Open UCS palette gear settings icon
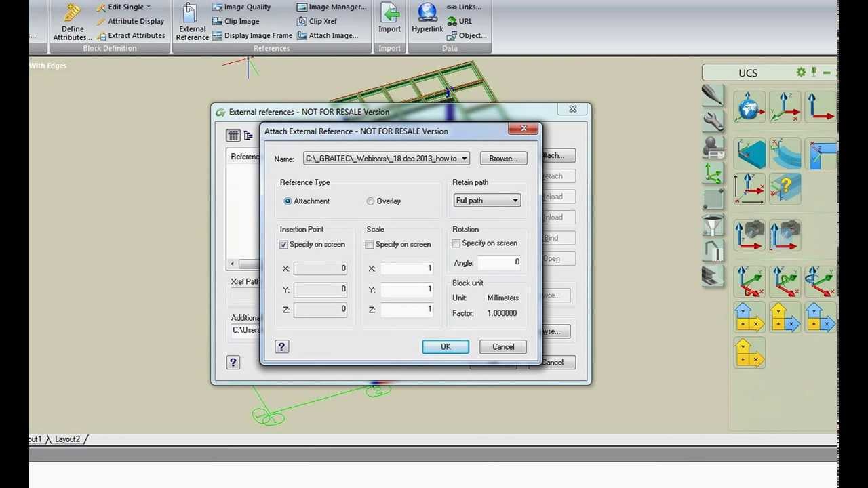 (x=801, y=73)
